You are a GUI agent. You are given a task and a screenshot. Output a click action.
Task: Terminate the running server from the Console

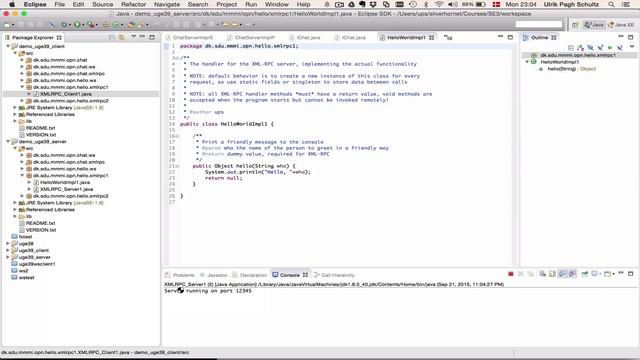(511, 274)
